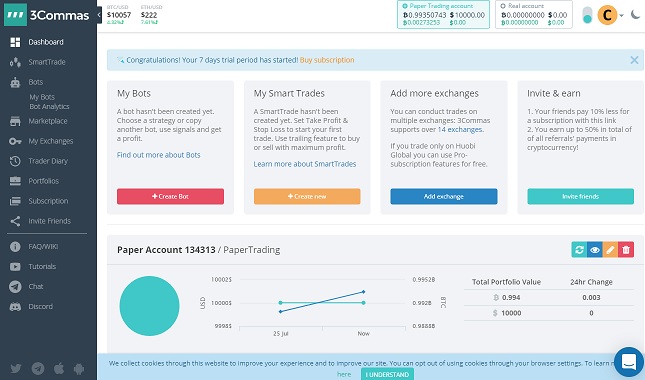Open Find out more about Bots link
Viewport: 645px width, 380px height.
point(158,155)
